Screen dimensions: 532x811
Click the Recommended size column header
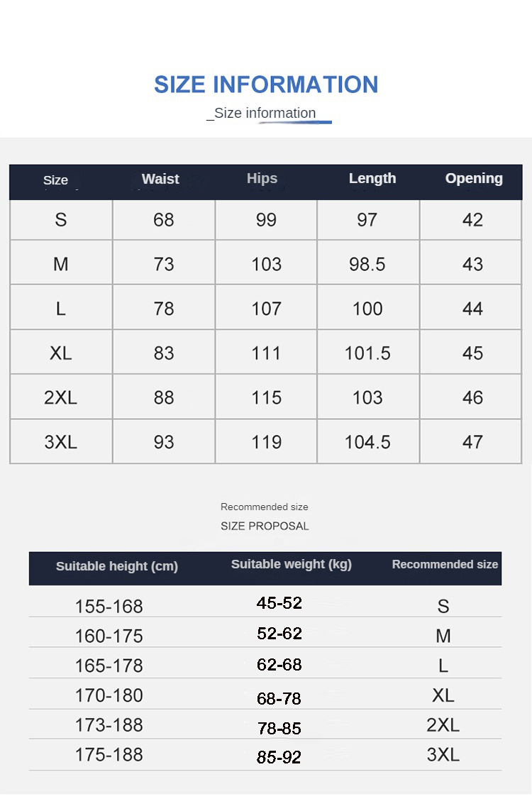445,565
